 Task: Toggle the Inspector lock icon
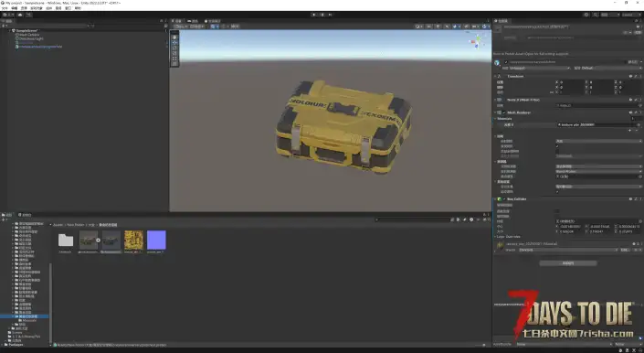635,21
